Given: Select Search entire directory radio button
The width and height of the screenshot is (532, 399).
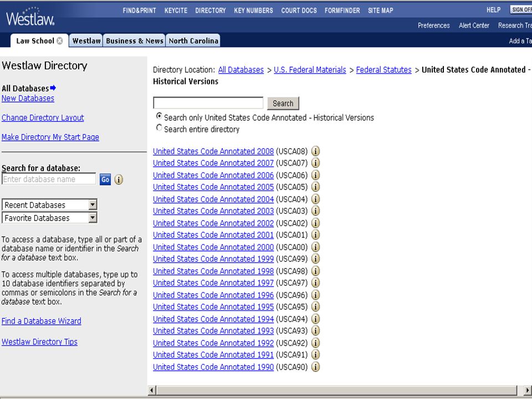Looking at the screenshot, I should 159,128.
